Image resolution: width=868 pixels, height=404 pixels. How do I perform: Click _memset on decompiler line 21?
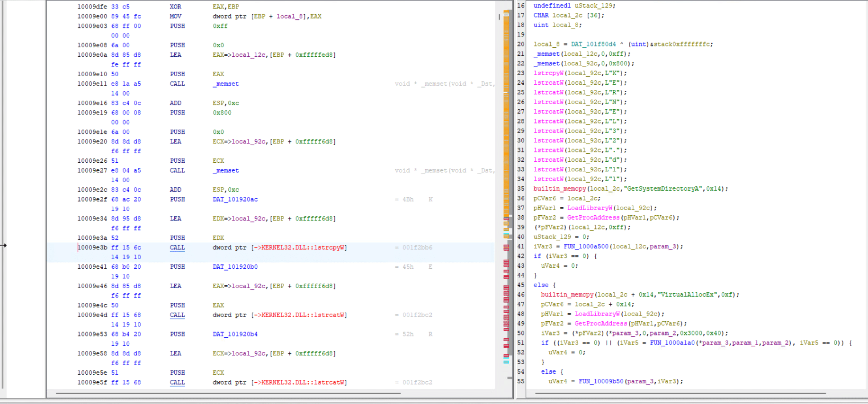(547, 54)
